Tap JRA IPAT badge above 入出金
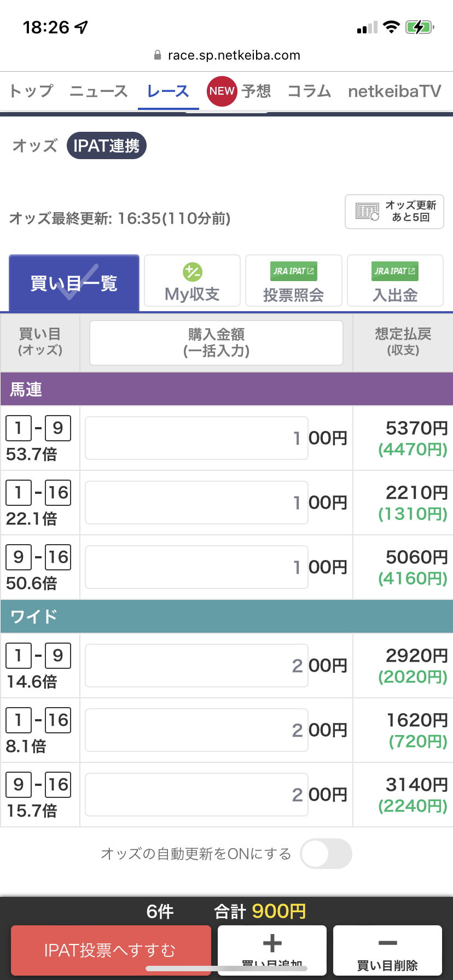This screenshot has width=453, height=980. coord(395,271)
